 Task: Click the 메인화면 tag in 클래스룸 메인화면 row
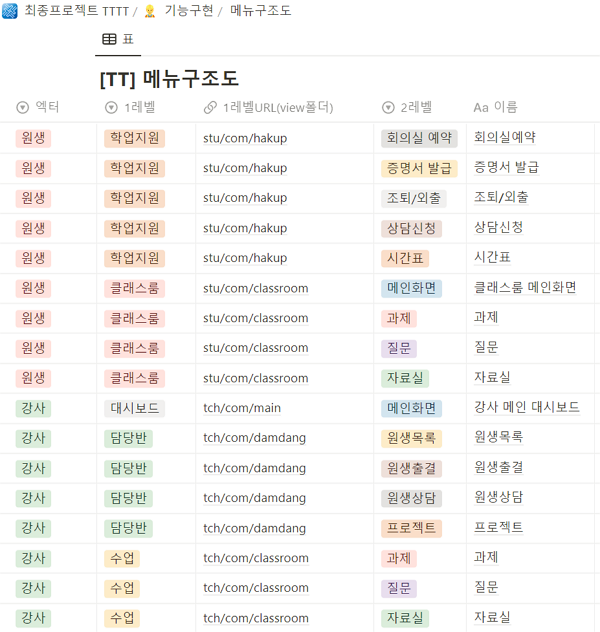coord(411,288)
